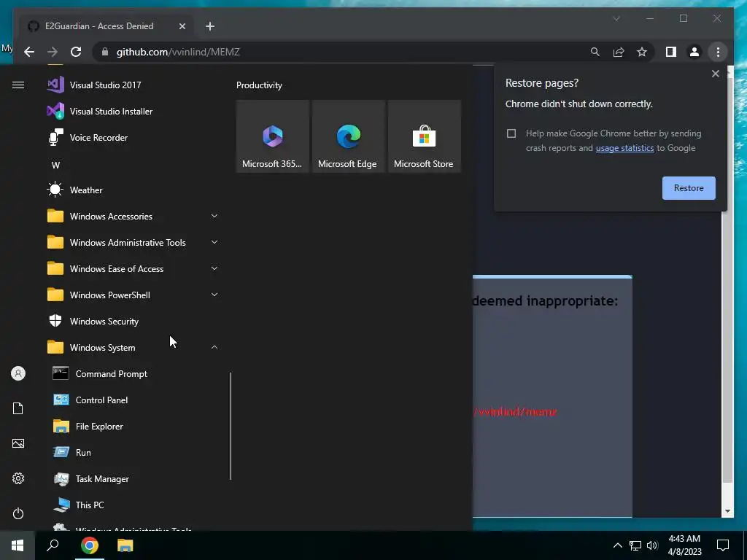The width and height of the screenshot is (747, 560).
Task: Open File Explorer from Windows System folder
Action: click(x=133, y=426)
